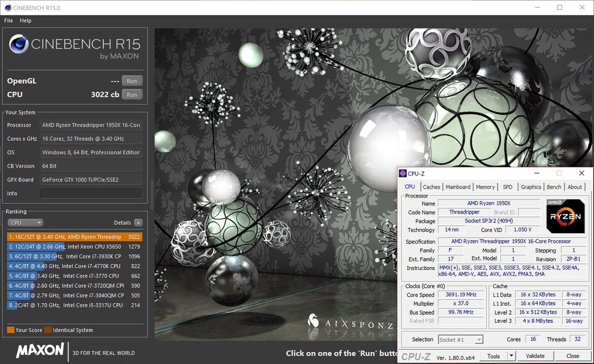Image resolution: width=594 pixels, height=364 pixels.
Task: Click the Bus Speed 99.76 MHz value
Action: 461,312
